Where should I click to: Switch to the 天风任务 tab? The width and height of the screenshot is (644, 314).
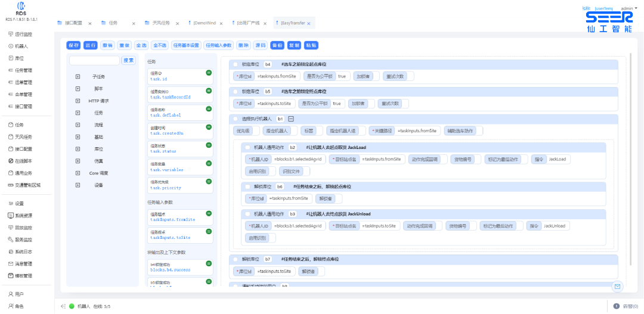point(157,23)
